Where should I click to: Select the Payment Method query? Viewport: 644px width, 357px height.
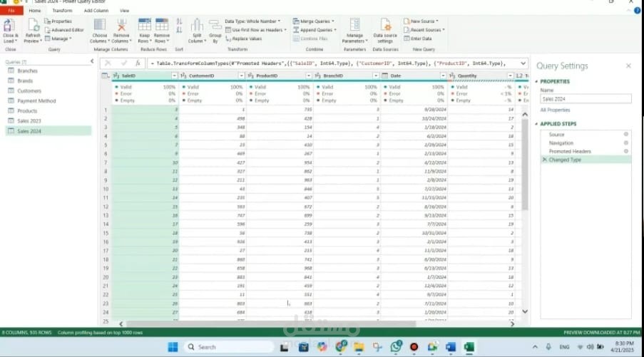click(x=48, y=101)
